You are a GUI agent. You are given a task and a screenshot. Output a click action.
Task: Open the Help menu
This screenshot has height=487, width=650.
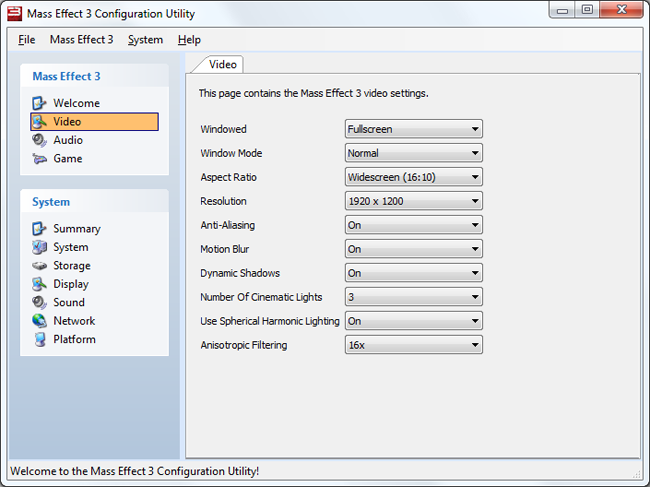click(189, 40)
